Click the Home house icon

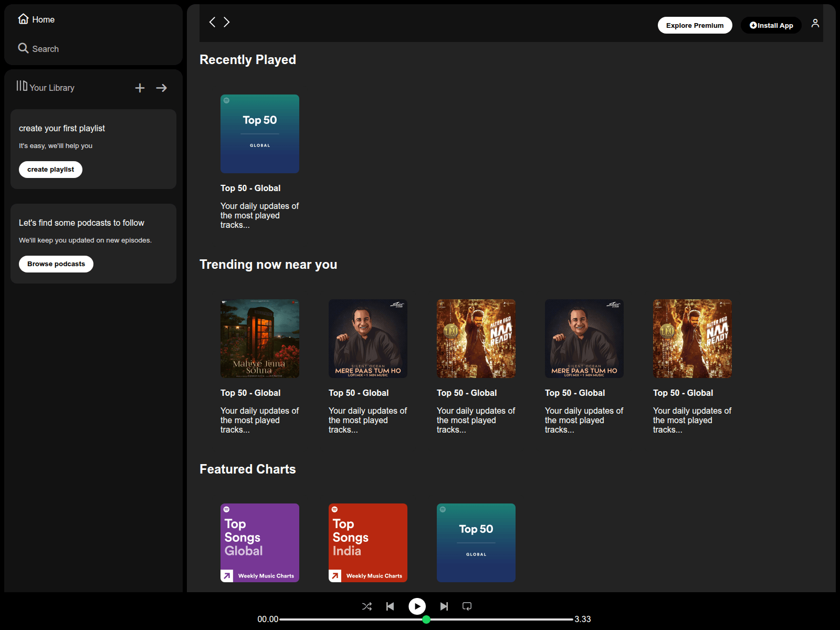coord(23,19)
